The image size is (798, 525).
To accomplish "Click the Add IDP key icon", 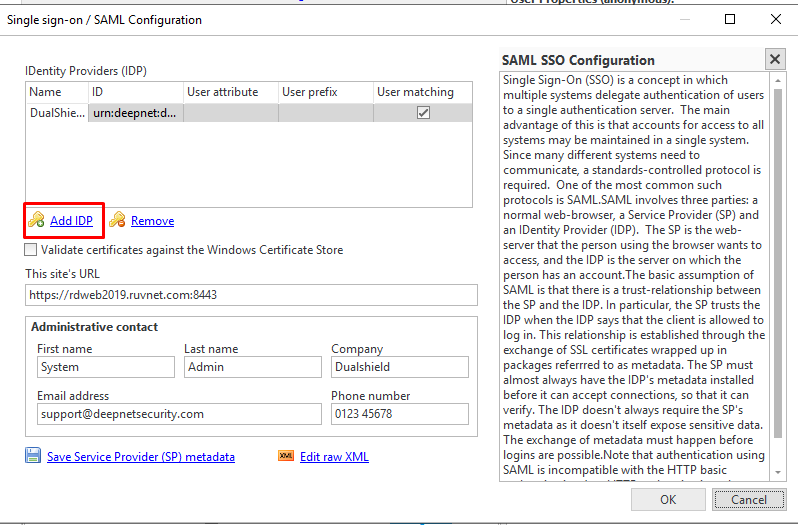I will [36, 220].
